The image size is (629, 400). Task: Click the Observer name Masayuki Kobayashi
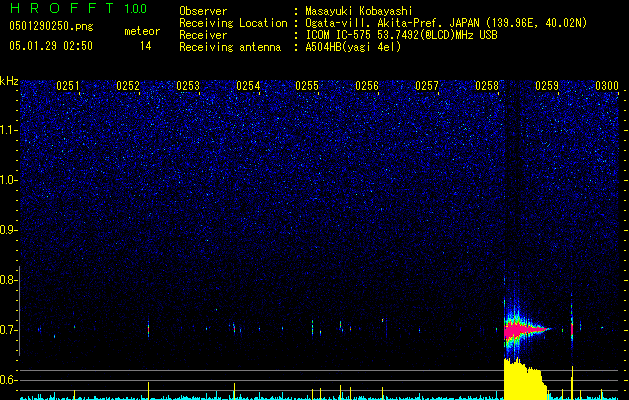pos(359,11)
